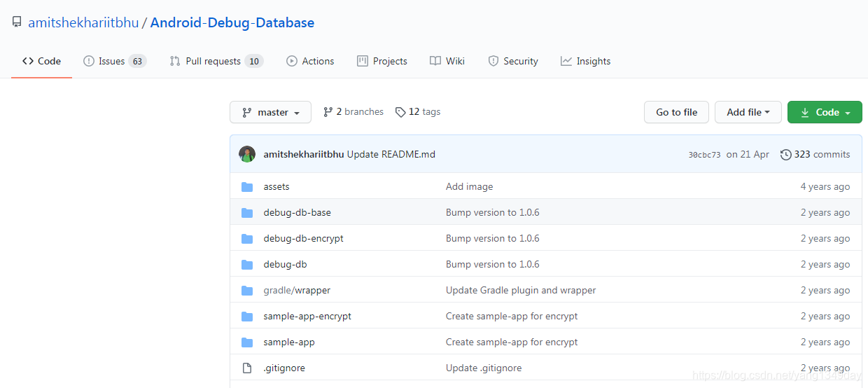
Task: Click the folder icon next to assets
Action: point(247,187)
